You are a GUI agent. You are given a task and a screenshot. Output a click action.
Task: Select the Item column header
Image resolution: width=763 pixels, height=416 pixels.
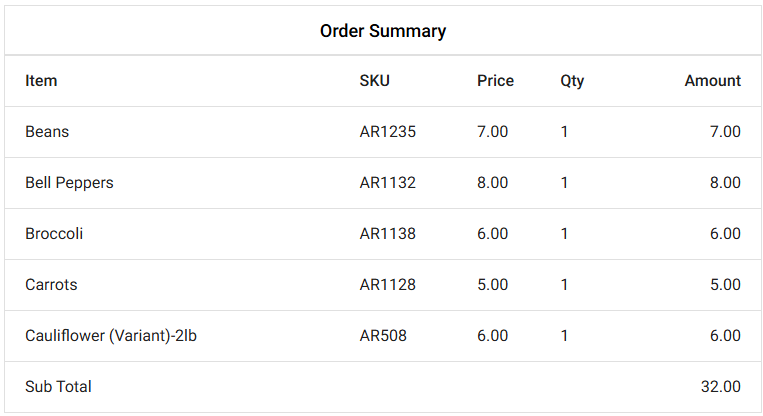pyautogui.click(x=41, y=81)
